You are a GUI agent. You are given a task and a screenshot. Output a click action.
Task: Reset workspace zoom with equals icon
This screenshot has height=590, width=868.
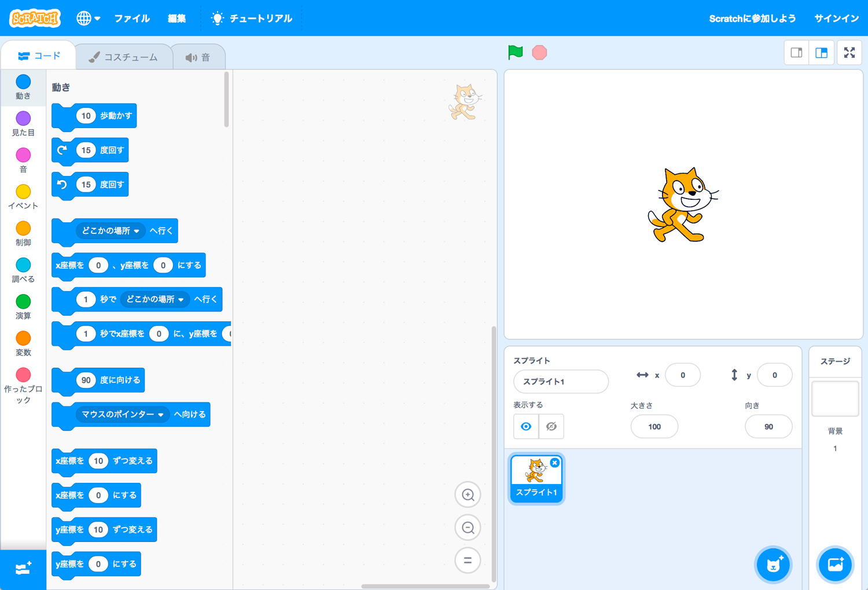coord(468,560)
